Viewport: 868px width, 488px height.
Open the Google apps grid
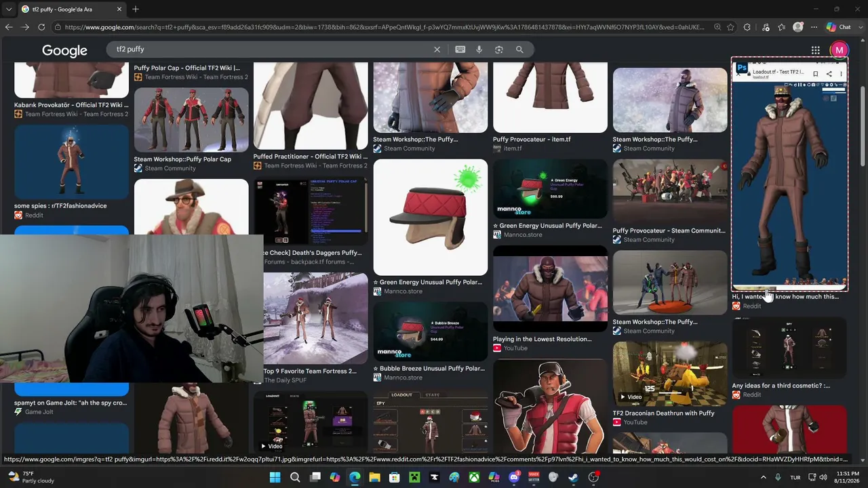(816, 50)
